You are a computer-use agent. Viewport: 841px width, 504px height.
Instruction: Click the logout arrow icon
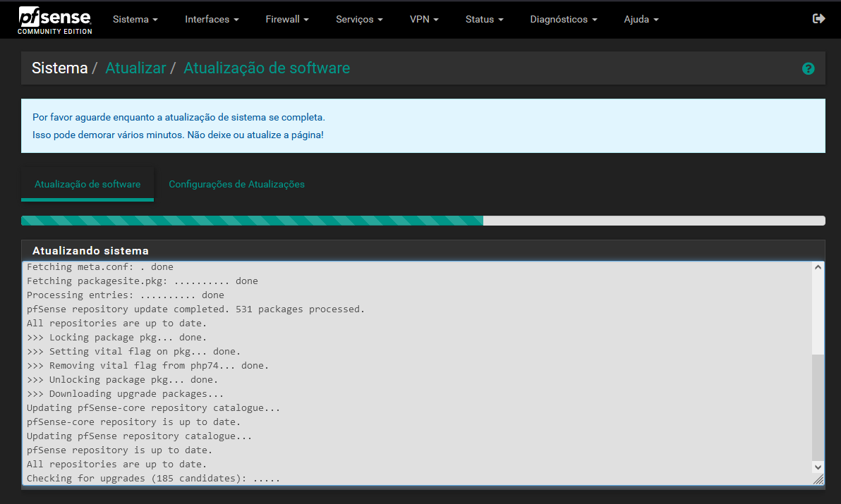[818, 19]
